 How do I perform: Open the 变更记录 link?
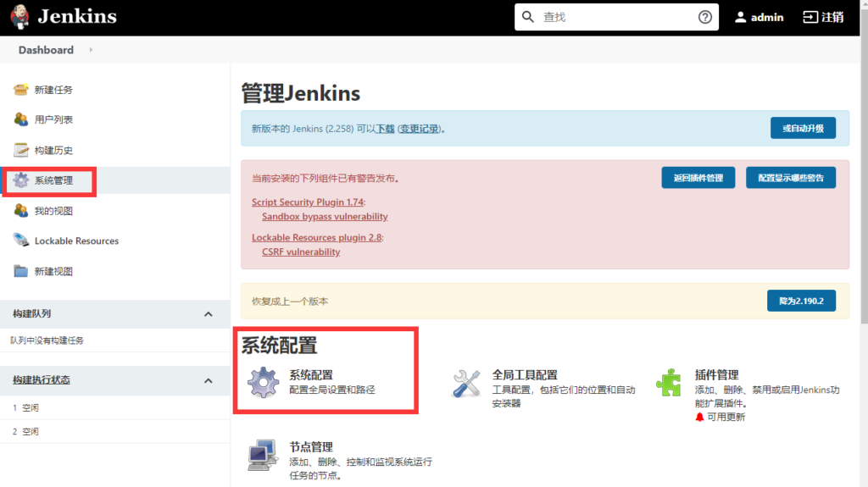(x=419, y=129)
